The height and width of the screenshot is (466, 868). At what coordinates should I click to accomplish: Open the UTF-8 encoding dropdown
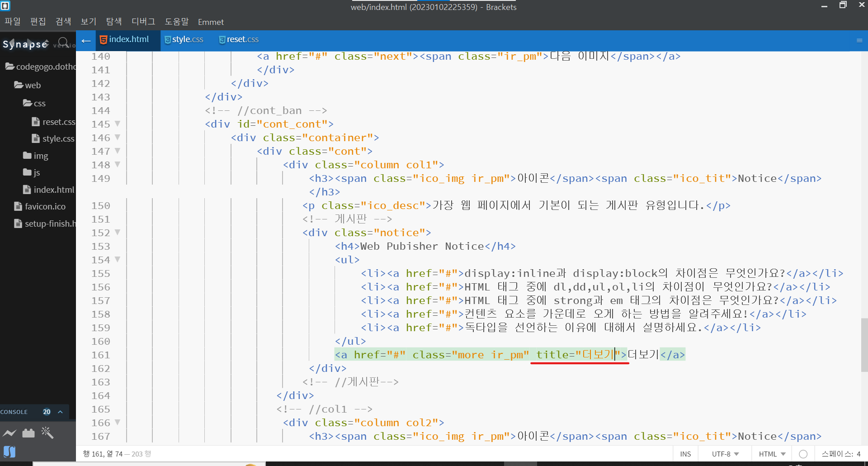(725, 454)
